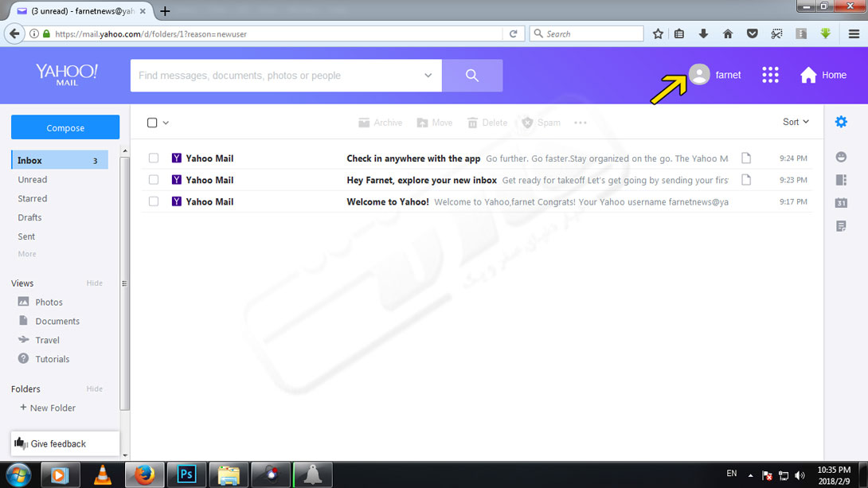Expand the select-all dropdown arrow
Image resolution: width=868 pixels, height=488 pixels.
pos(166,123)
